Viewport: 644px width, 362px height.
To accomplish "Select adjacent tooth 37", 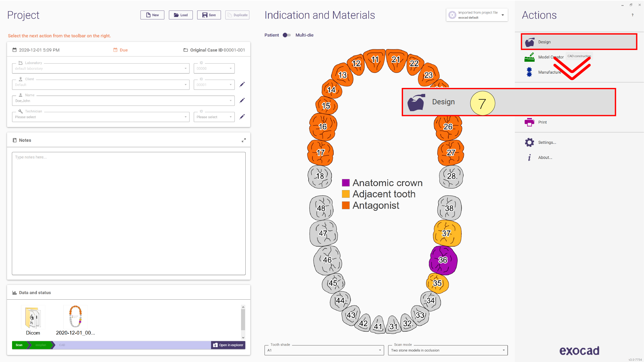I will pos(447,233).
